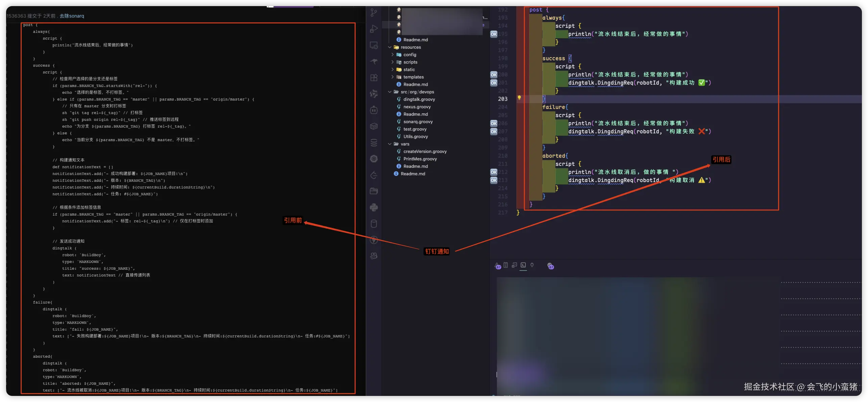Open sonarq.groovy in explorer
868x402 pixels.
click(418, 122)
